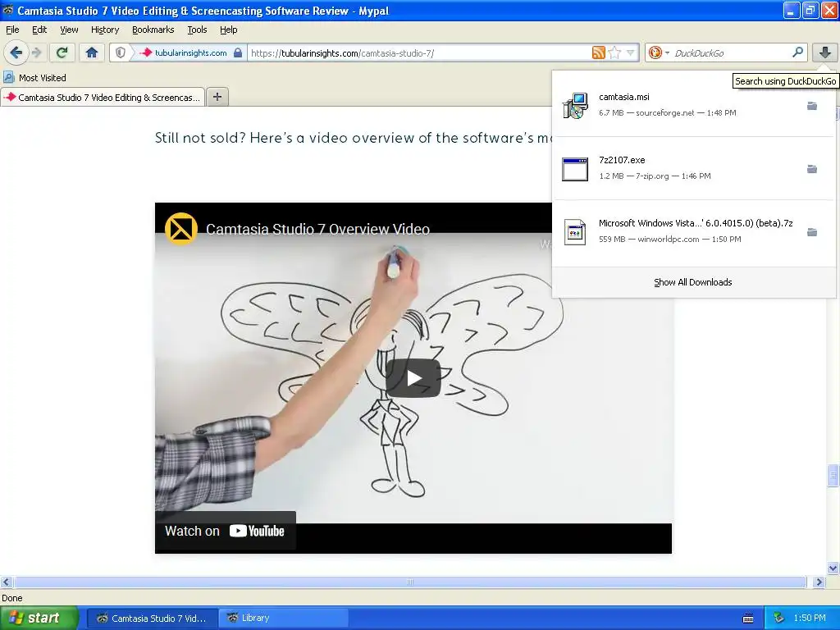Open the Most Visited bookmarks folder
Screen dimensions: 840x630
click(34, 78)
